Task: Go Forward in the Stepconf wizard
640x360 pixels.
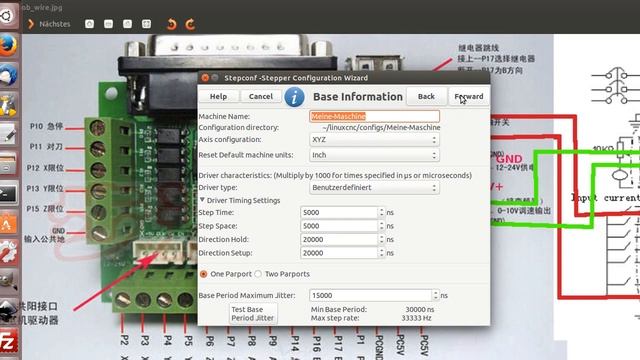Action: 469,96
